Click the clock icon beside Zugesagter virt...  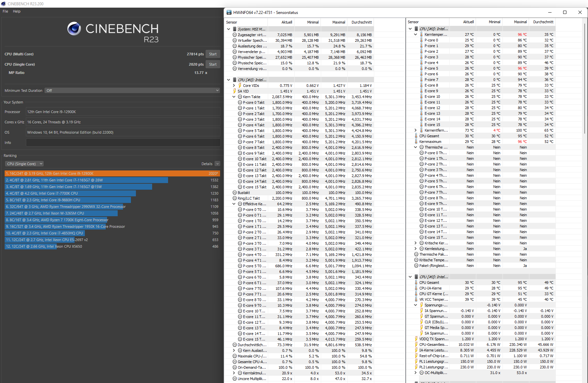click(235, 35)
